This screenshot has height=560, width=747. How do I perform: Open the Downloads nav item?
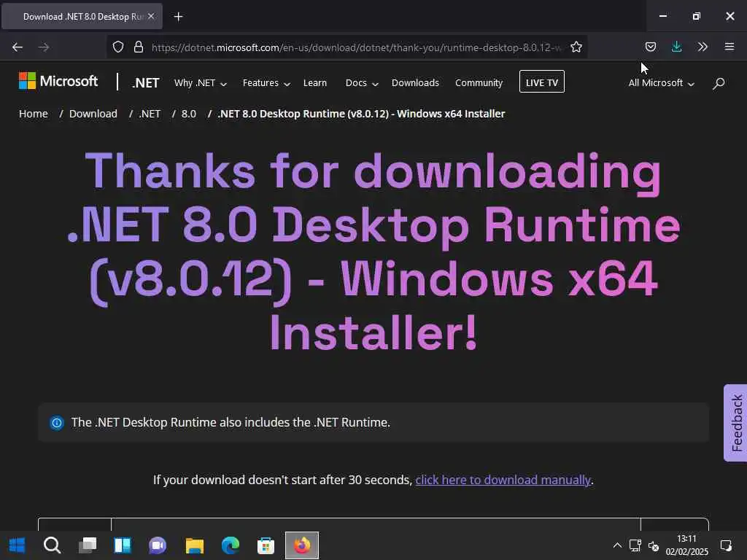pos(415,83)
